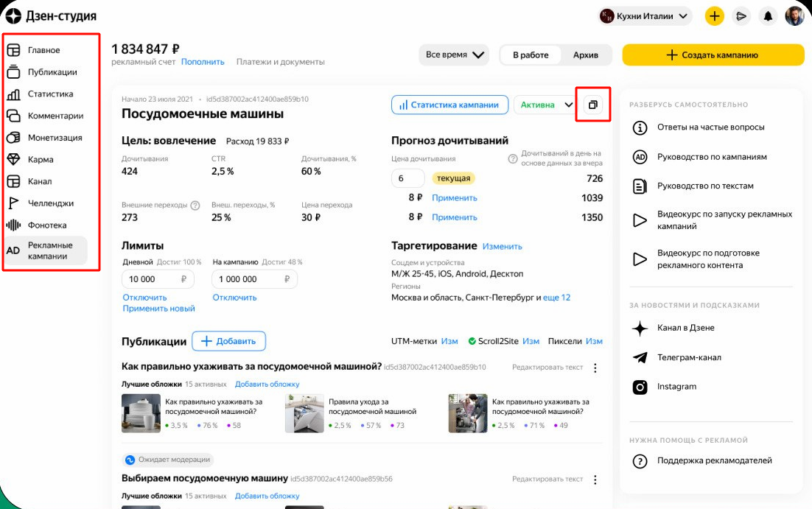Open the Активна status dropdown
Screen dimensions: 812x509
[545, 105]
